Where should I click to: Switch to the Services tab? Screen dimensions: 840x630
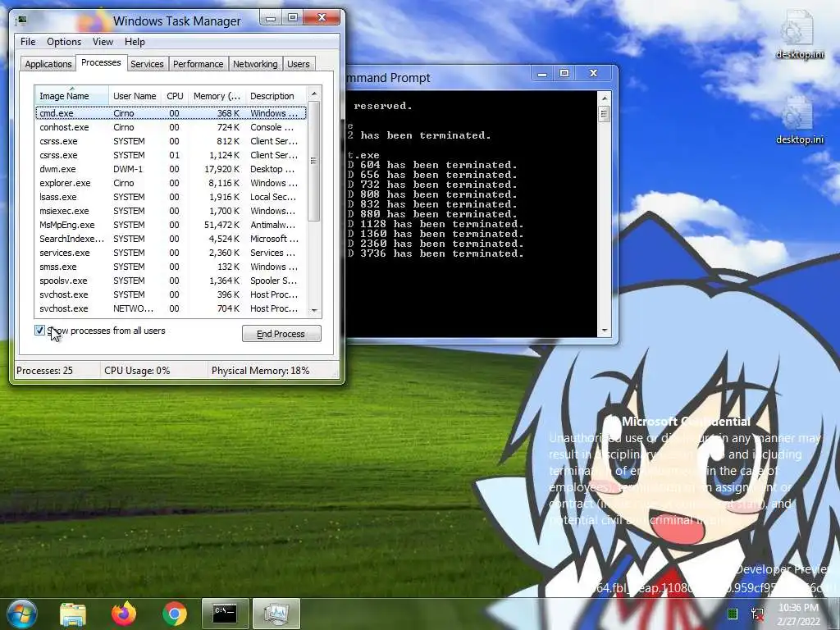147,64
